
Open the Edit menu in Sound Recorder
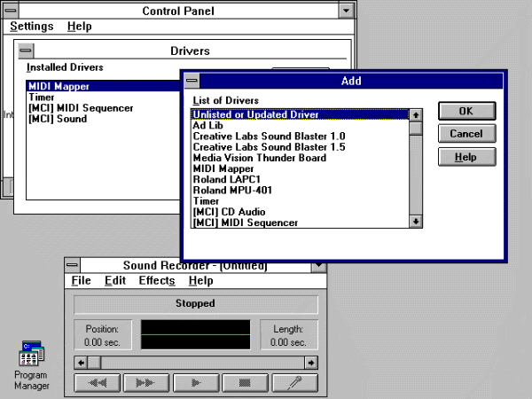point(115,280)
